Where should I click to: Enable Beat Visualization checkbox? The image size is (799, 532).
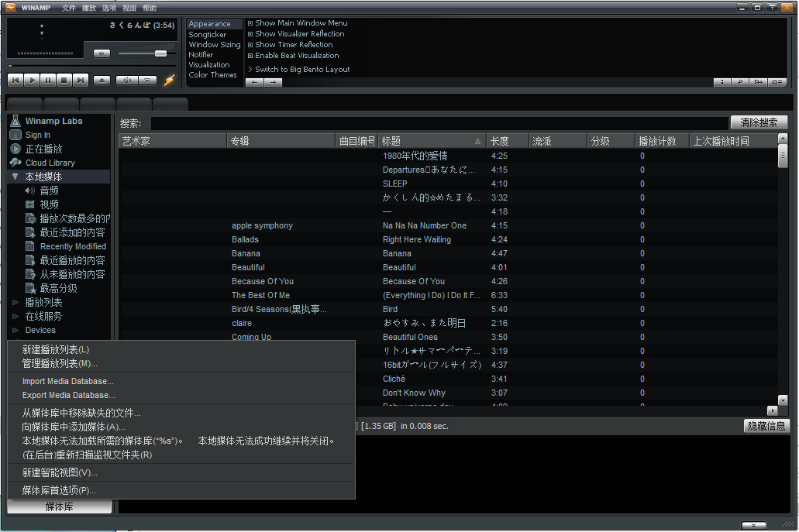tap(250, 56)
